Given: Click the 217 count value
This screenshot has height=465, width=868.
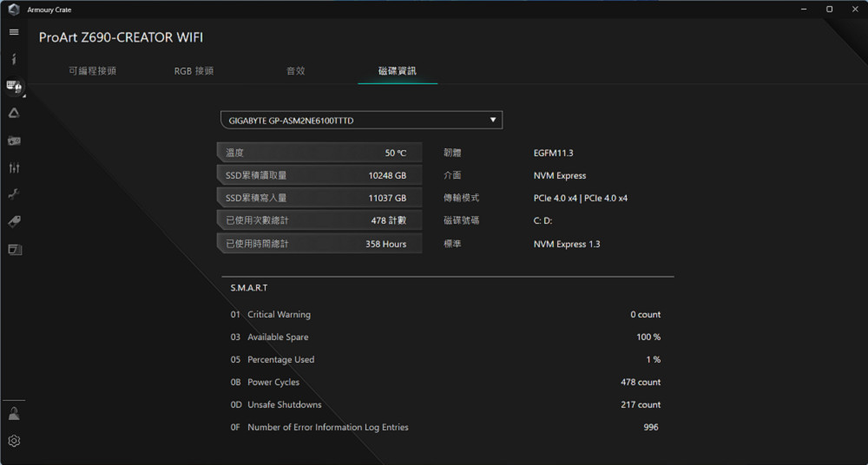Looking at the screenshot, I should pos(641,404).
